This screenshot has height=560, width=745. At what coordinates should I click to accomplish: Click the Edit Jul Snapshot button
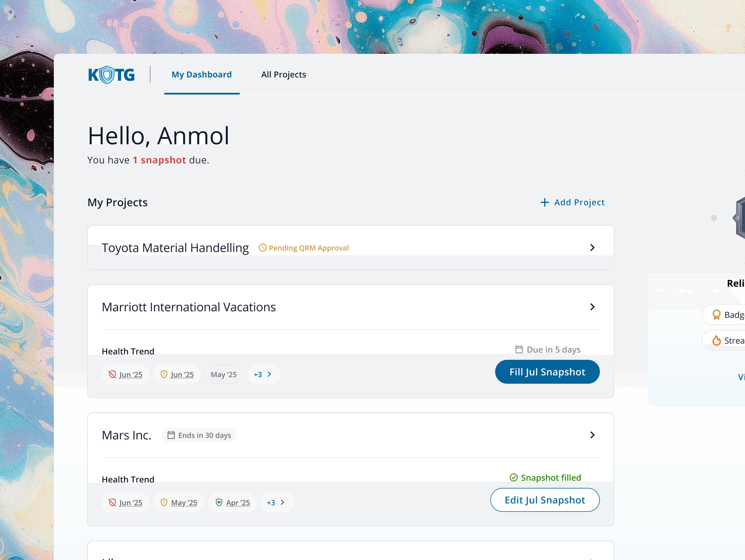point(545,500)
